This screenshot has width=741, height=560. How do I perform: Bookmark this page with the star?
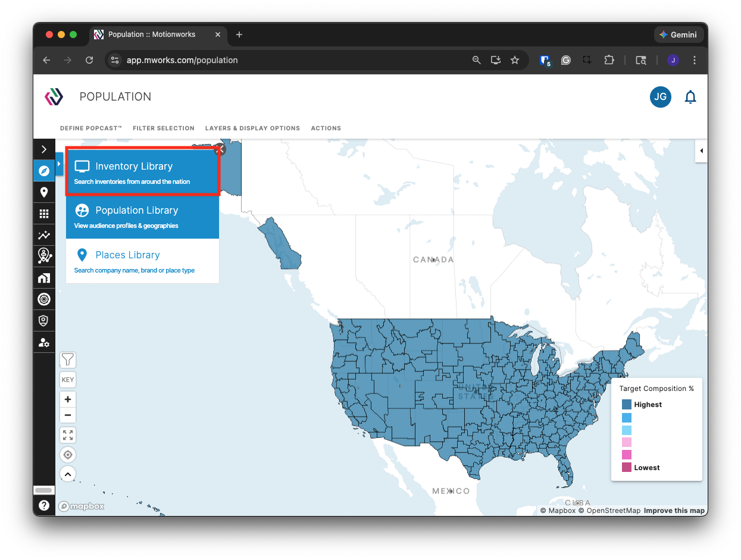[515, 60]
